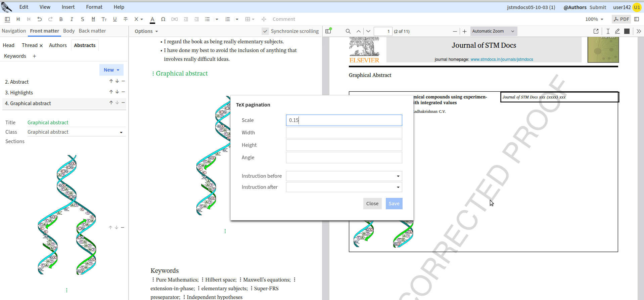Viewport: 644px width, 300px height.
Task: Open the text color picker icon
Action: [x=152, y=19]
